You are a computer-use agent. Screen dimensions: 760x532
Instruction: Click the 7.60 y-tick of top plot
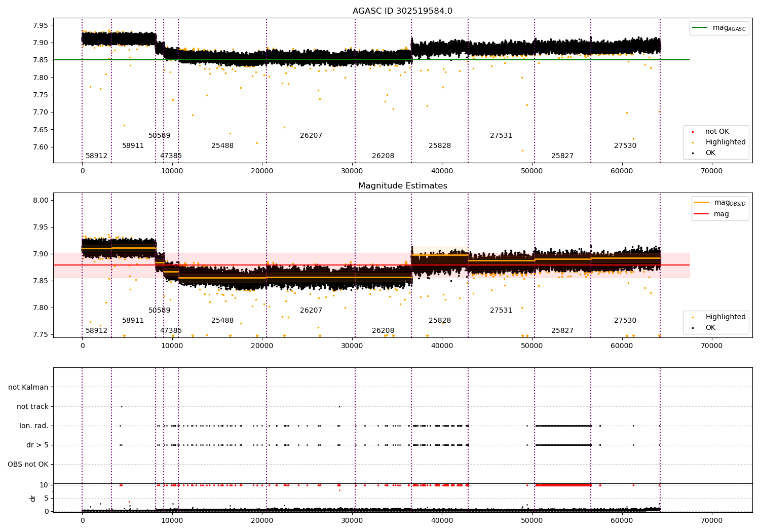[x=41, y=147]
